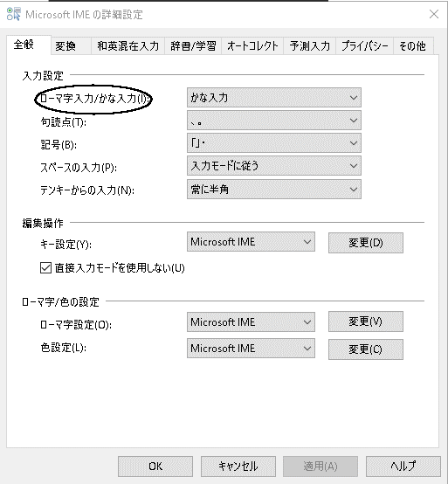Image resolution: width=448 pixels, height=484 pixels.
Task: Open the ローマ字入力/かな入力 dropdown
Action: pyautogui.click(x=274, y=98)
